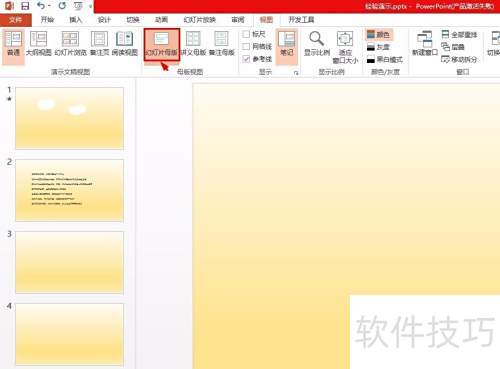
Task: Click the Redo/Repeat icon
Action: tap(62, 6)
